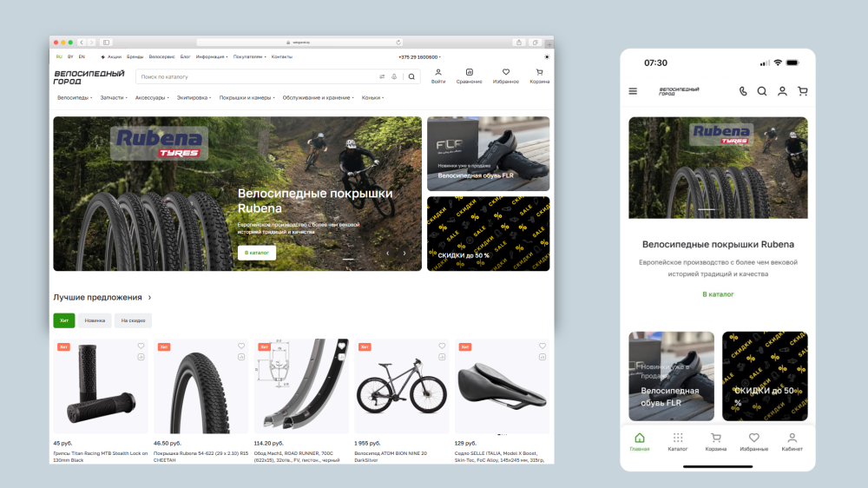Screen dimensions: 868x488
Task: Tap the Главная home tab in the mobile bar
Action: pyautogui.click(x=640, y=442)
